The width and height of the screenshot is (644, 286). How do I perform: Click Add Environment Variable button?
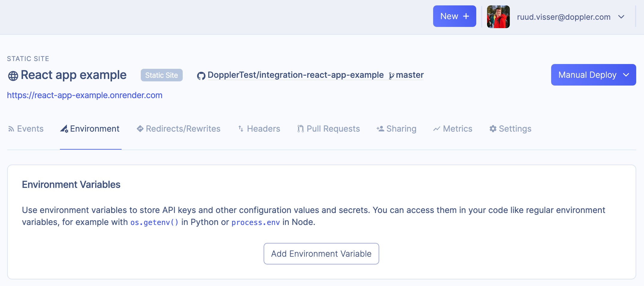pyautogui.click(x=321, y=254)
